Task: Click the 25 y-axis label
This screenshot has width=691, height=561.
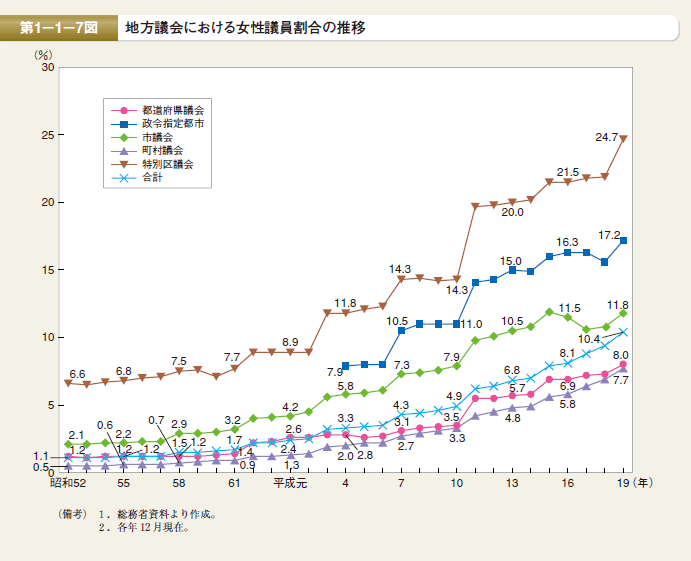Action: [x=48, y=135]
